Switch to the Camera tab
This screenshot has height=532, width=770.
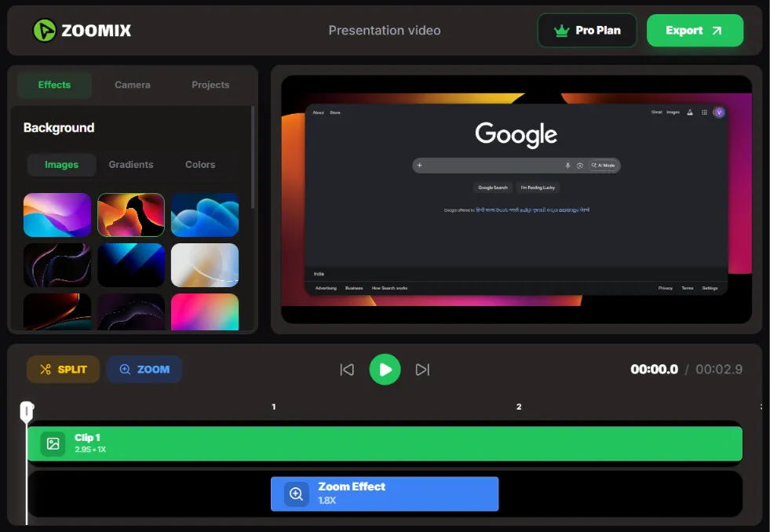pyautogui.click(x=133, y=85)
